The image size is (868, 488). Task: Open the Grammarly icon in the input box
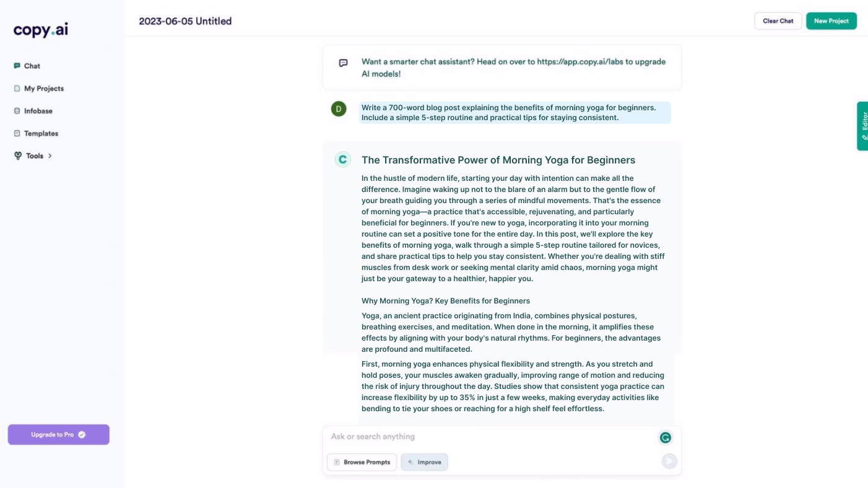(665, 437)
